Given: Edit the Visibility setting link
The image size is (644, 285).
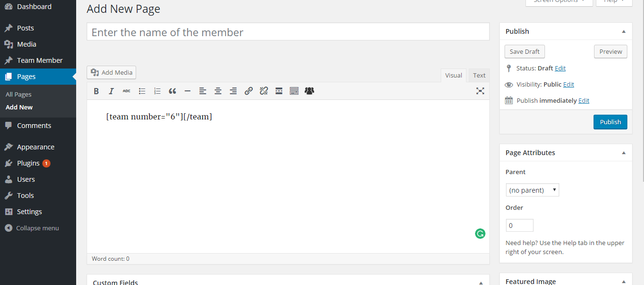Looking at the screenshot, I should (x=568, y=84).
